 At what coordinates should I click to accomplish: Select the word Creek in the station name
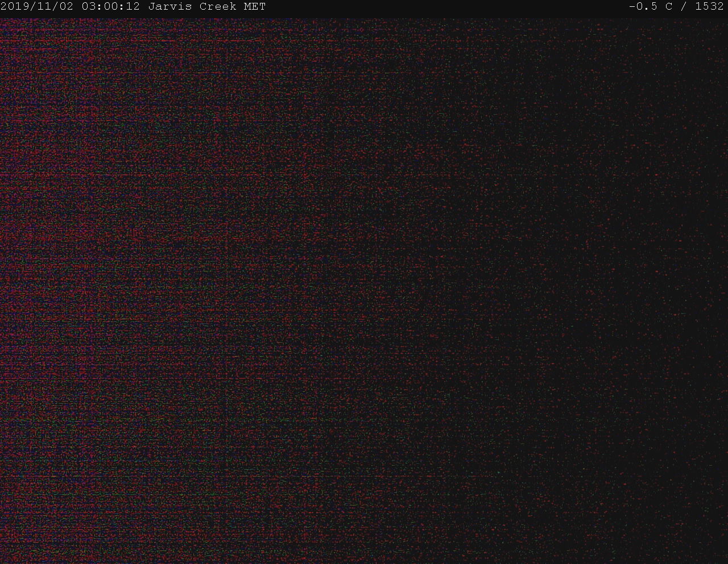(x=218, y=7)
